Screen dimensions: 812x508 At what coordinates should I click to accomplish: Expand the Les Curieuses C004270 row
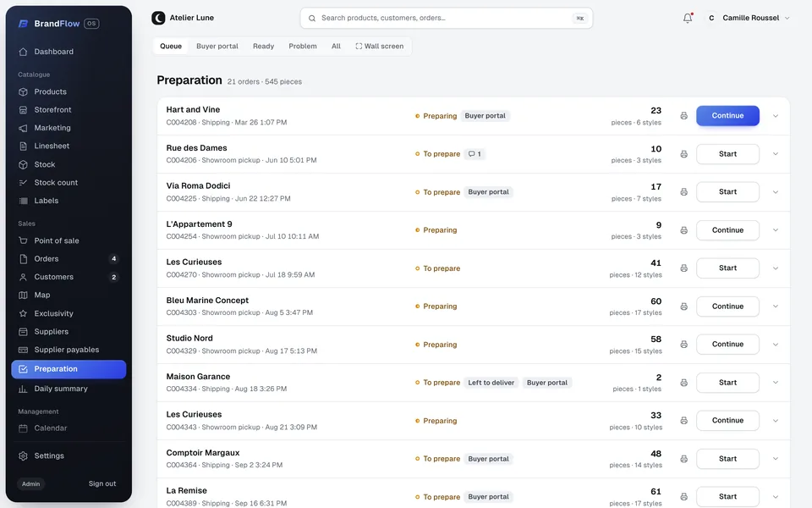coord(776,268)
